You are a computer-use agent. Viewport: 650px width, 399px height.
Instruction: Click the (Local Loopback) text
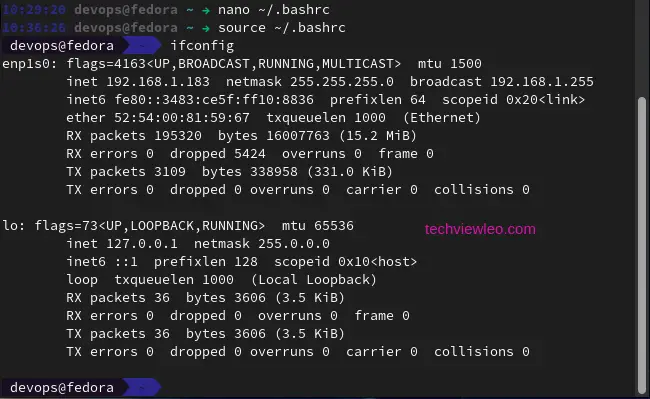(x=314, y=280)
